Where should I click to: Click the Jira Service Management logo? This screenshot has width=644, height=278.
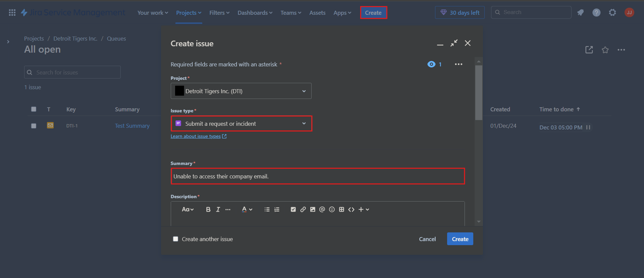[x=73, y=12]
